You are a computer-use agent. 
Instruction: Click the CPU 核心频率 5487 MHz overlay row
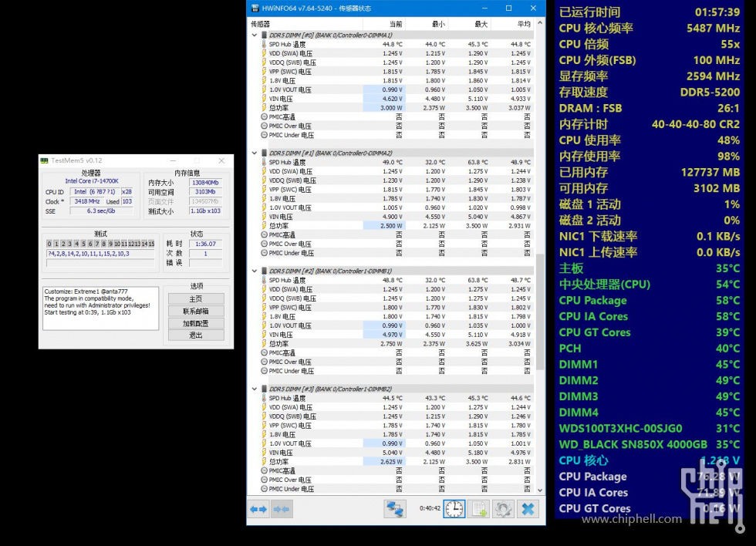click(649, 29)
